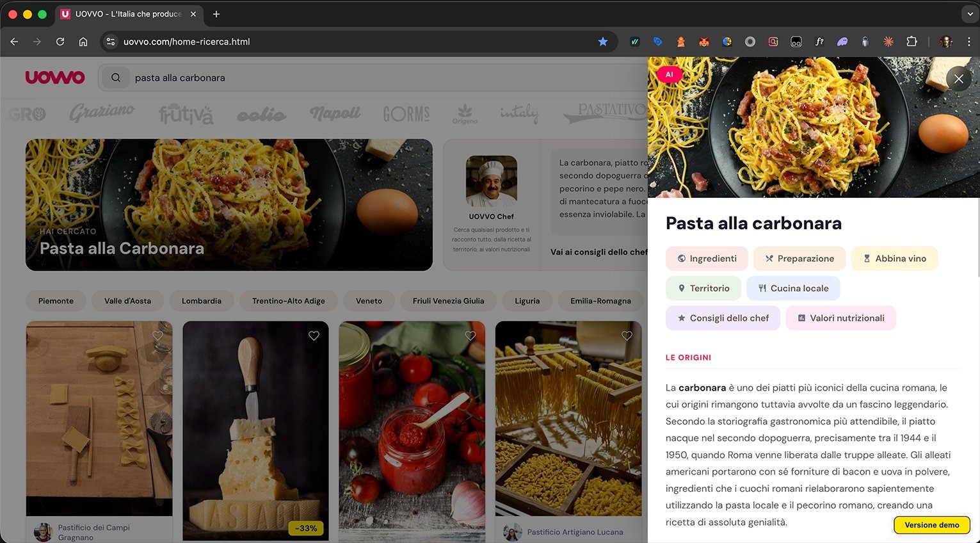Click the Graziano brand logo

[x=102, y=113]
